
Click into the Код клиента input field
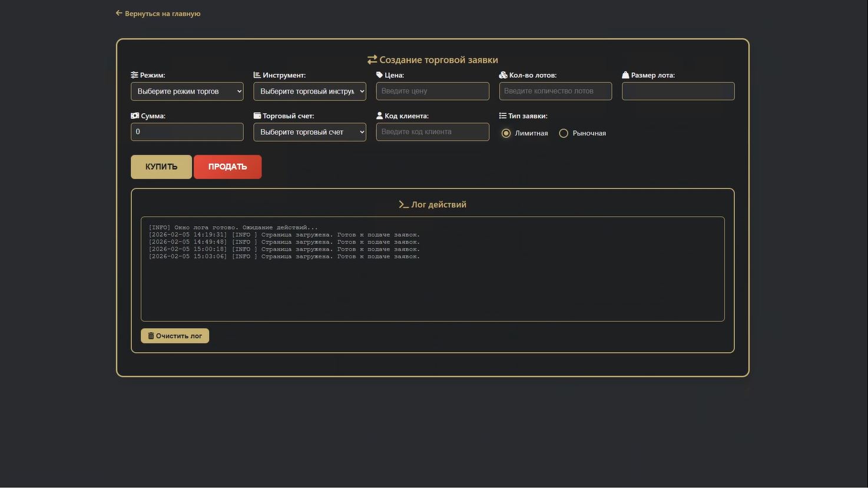pos(432,132)
